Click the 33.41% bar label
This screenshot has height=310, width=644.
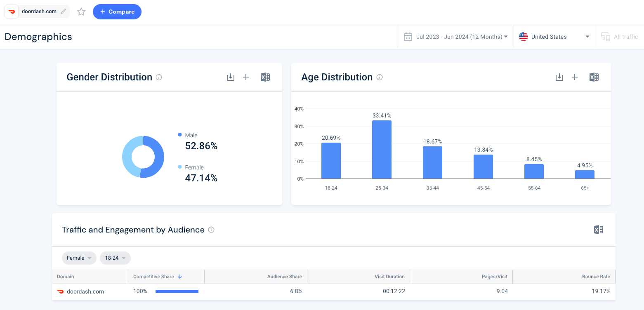click(x=382, y=115)
